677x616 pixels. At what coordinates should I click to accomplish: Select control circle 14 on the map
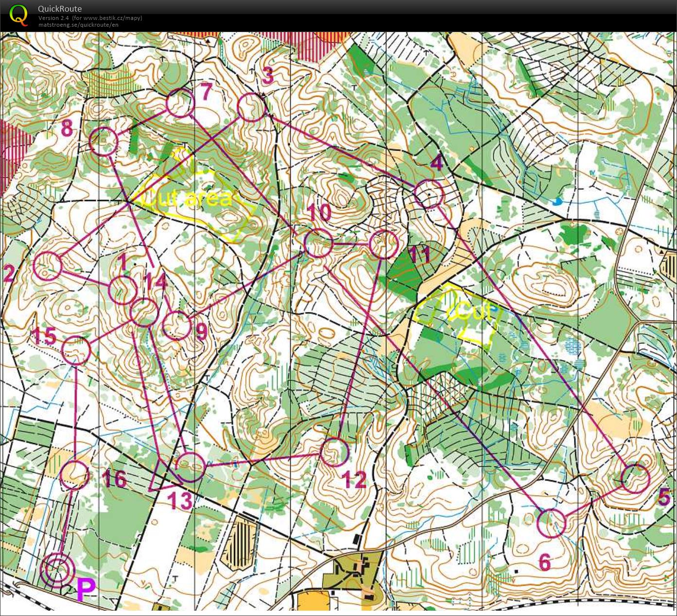click(144, 312)
